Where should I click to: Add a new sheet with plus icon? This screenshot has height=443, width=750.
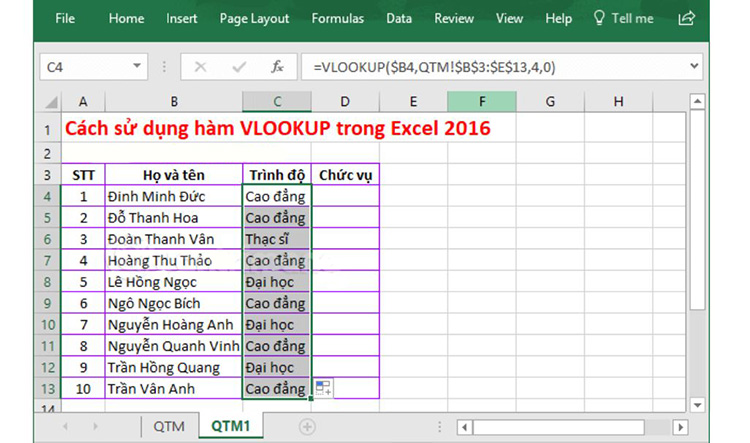point(307,426)
